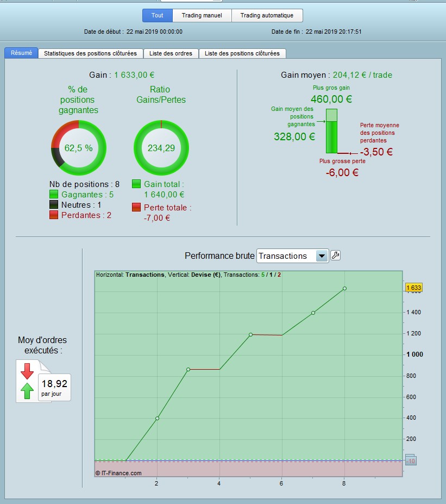446x504 pixels.
Task: Click the Gain moyen 204,12 € / trade
Action: 362,75
